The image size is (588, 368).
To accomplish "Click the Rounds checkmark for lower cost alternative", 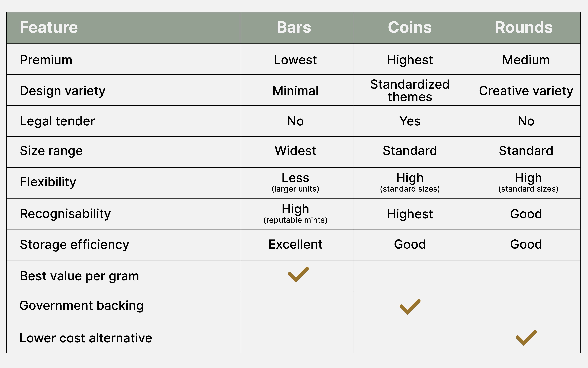I will [526, 338].
